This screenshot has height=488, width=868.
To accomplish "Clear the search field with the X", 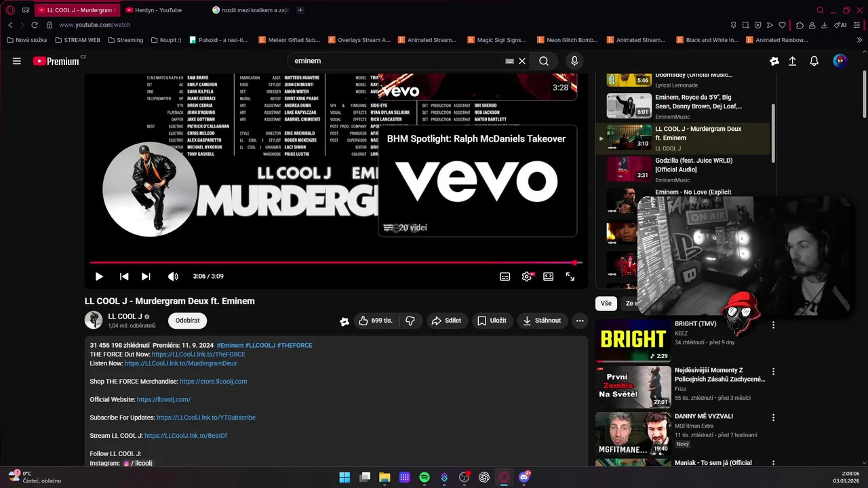I will (522, 61).
